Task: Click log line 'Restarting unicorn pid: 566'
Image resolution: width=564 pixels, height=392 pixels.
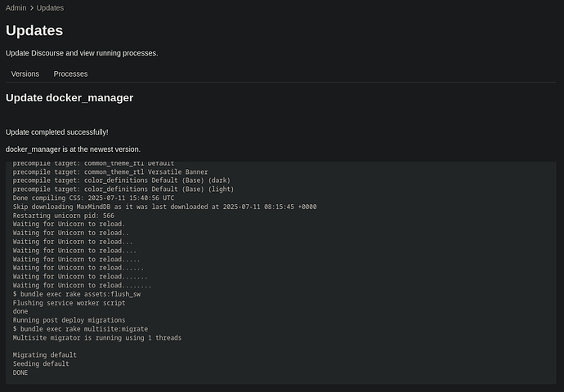Action: coord(64,216)
